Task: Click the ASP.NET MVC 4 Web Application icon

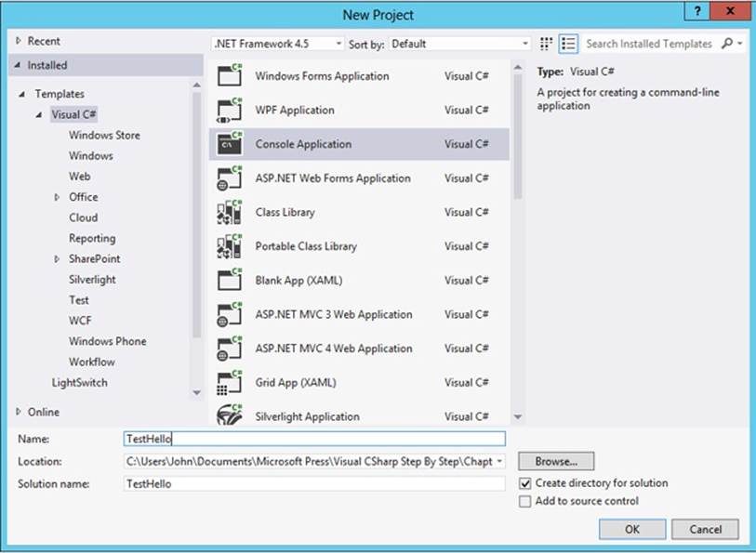Action: coord(230,349)
